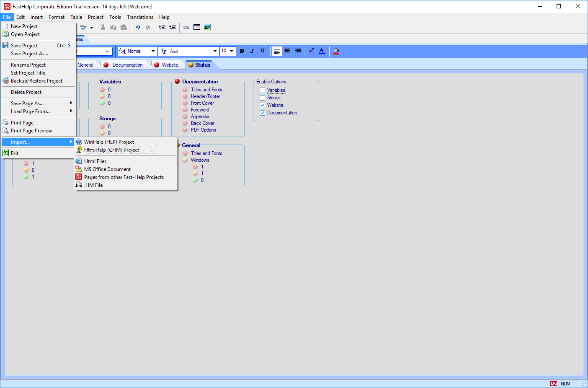The image size is (588, 388).
Task: Open the Format menu
Action: [x=57, y=17]
